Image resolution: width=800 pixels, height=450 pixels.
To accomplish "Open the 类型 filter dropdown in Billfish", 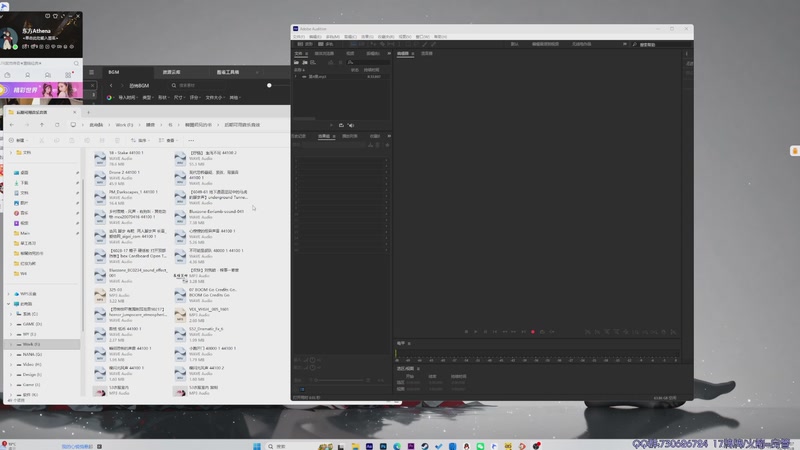I will tap(147, 97).
